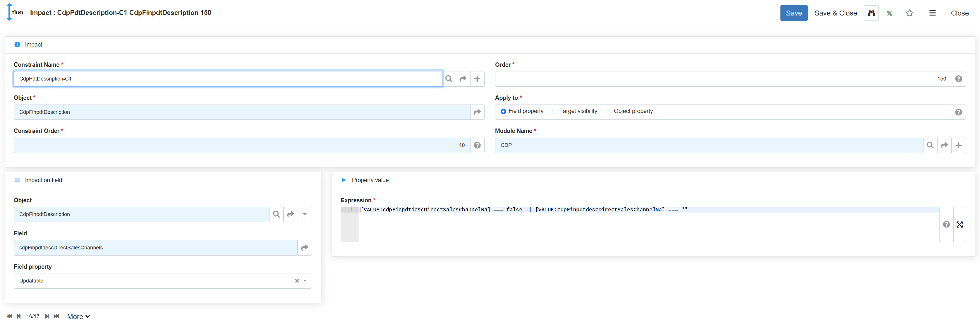
Task: Expand the More menu at bottom
Action: pyautogui.click(x=78, y=317)
